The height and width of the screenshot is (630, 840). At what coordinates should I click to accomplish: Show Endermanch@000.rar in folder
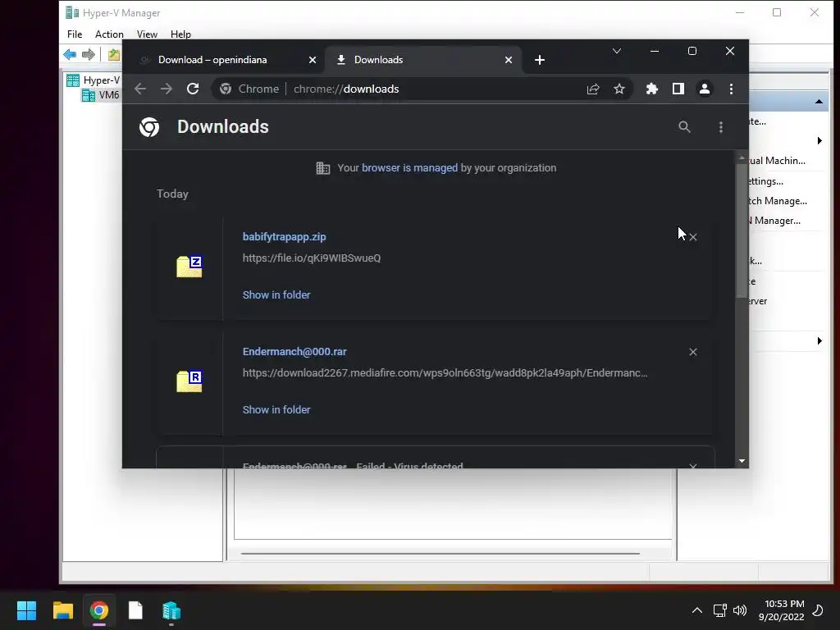pos(276,409)
